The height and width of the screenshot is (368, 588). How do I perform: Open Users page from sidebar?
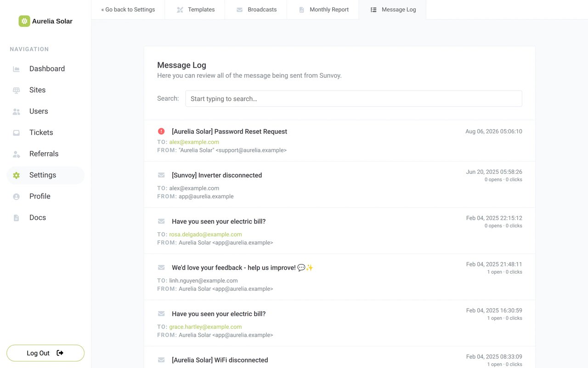point(45,111)
